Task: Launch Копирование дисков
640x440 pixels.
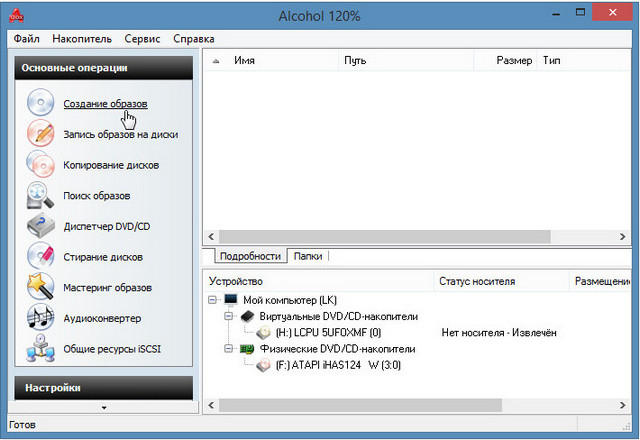Action: pyautogui.click(x=111, y=165)
